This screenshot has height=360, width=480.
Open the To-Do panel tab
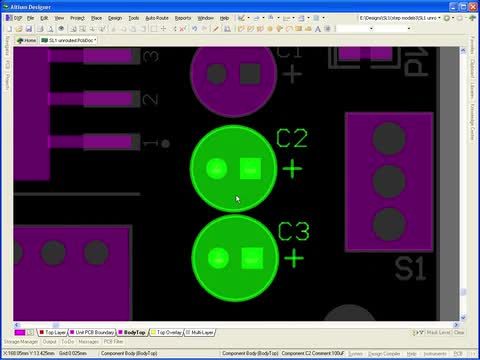point(68,342)
